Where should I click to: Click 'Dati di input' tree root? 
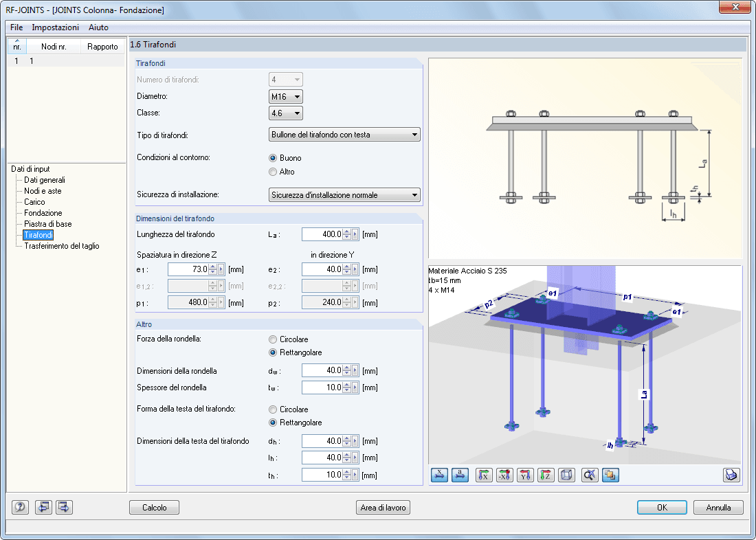pyautogui.click(x=30, y=169)
